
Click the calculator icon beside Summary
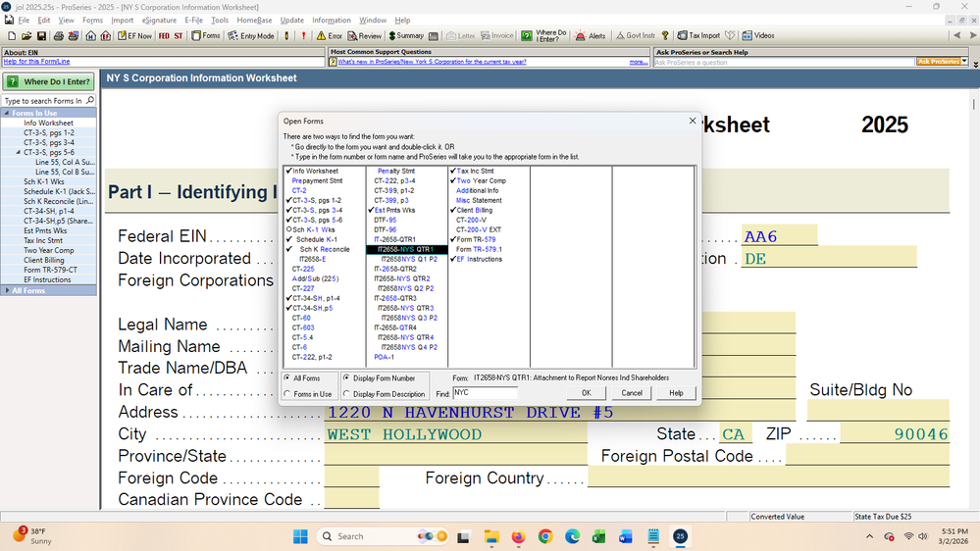[x=434, y=36]
